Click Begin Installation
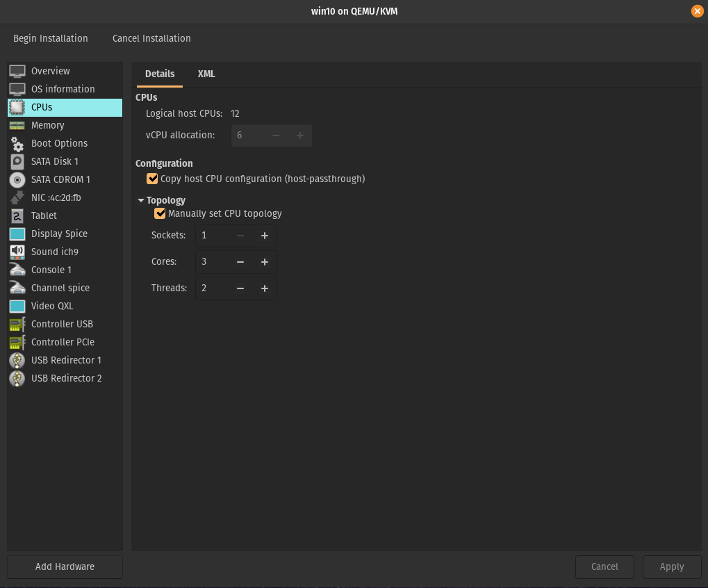708x588 pixels. click(51, 38)
